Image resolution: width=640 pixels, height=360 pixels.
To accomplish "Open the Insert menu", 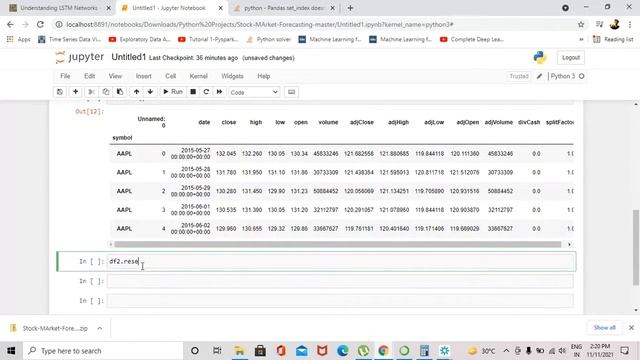I will [x=144, y=76].
